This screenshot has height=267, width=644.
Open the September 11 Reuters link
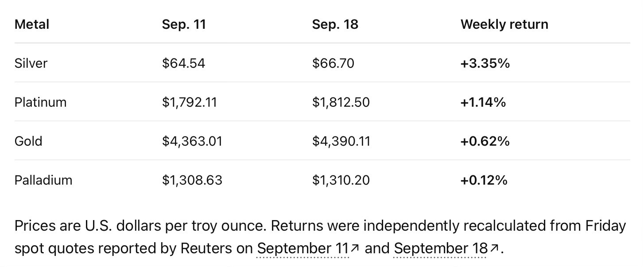[x=307, y=248]
